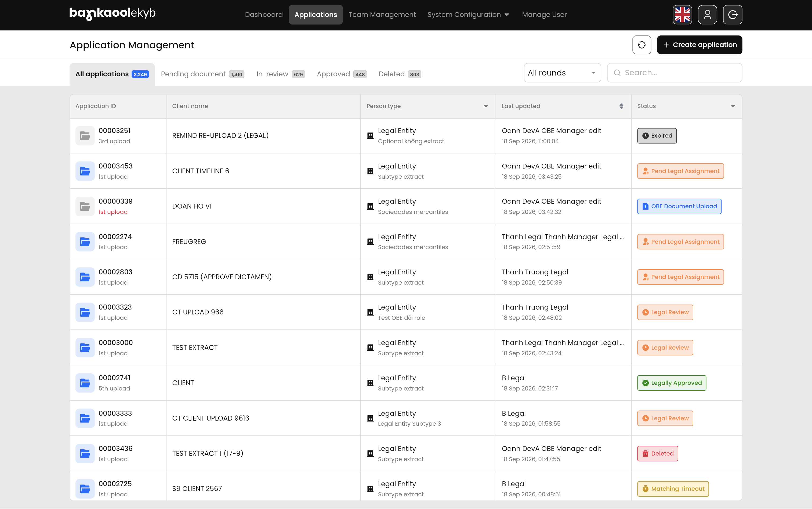Click Legal Review badge for CT UPLOAD 966
The image size is (812, 509).
click(665, 312)
